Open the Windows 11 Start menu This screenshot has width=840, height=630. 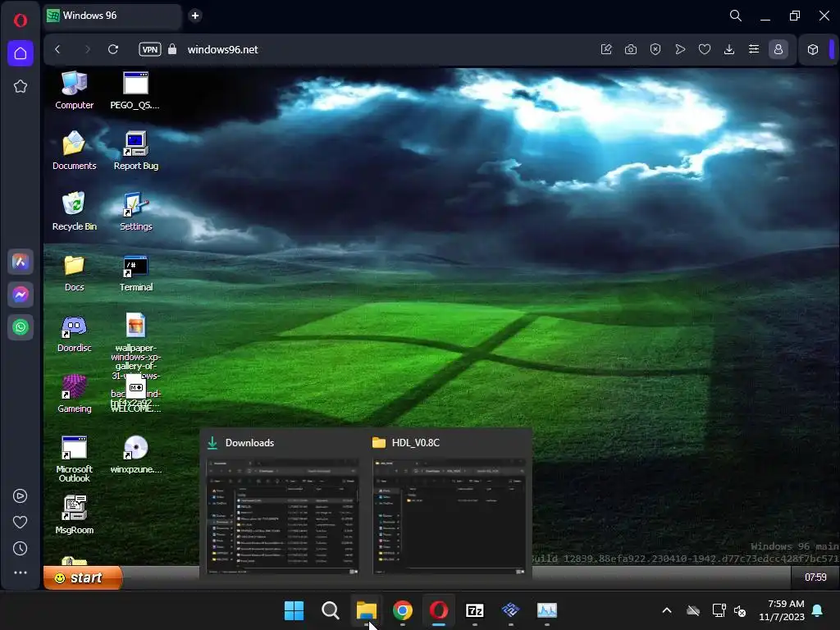[x=294, y=610]
